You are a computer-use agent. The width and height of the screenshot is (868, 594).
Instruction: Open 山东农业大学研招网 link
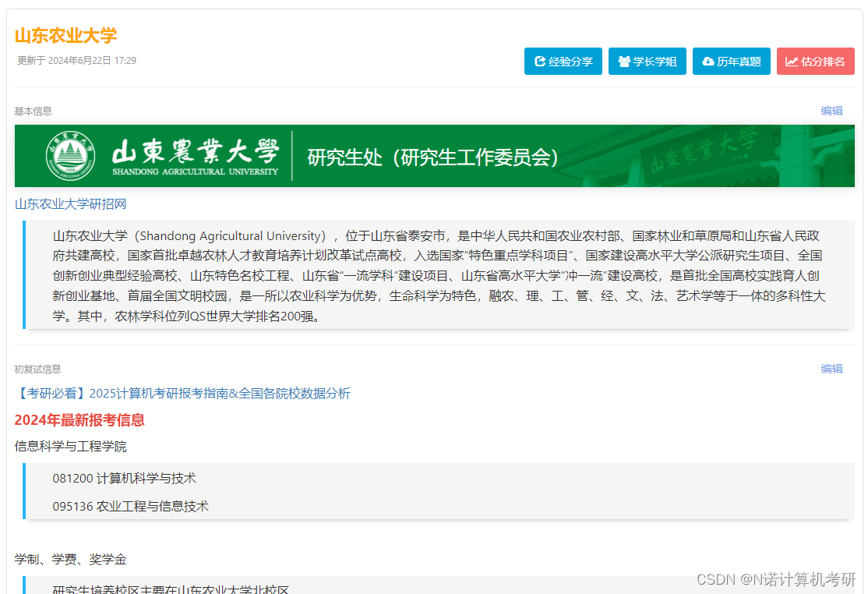(x=70, y=204)
